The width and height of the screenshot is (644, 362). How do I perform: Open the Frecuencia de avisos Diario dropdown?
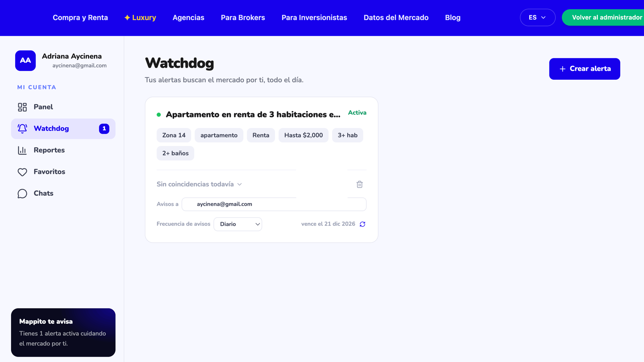coord(238,224)
